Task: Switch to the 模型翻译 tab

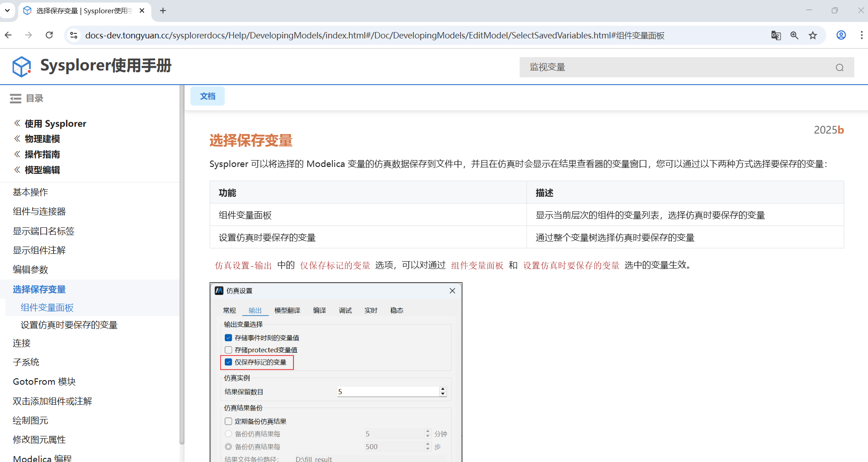Action: (288, 311)
